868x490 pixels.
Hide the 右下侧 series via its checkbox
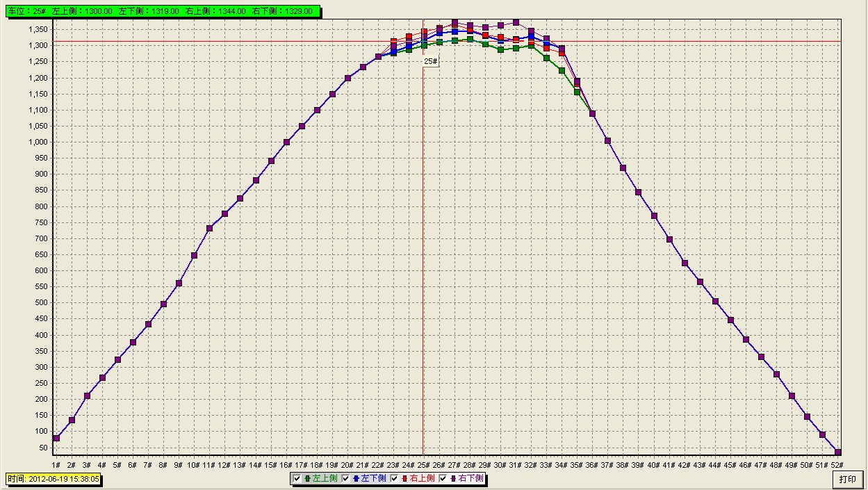(x=443, y=478)
